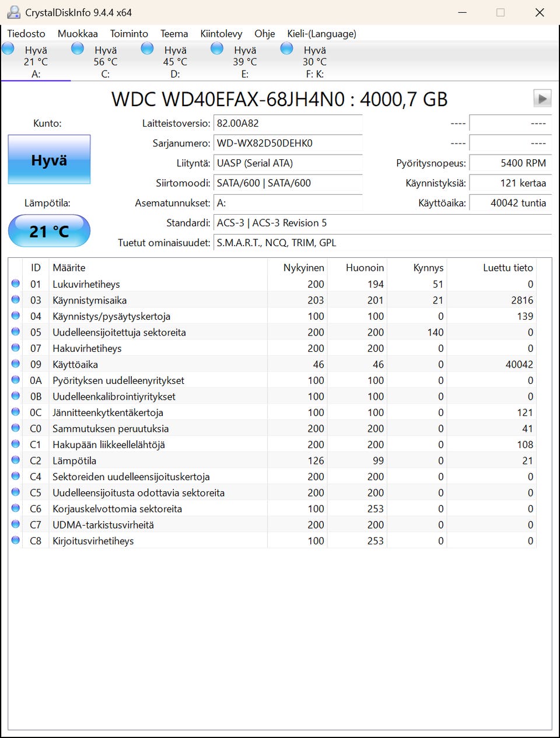560x738 pixels.
Task: Click status orb for 0A Pyörityksen uudelleenyritykset
Action: [16, 380]
